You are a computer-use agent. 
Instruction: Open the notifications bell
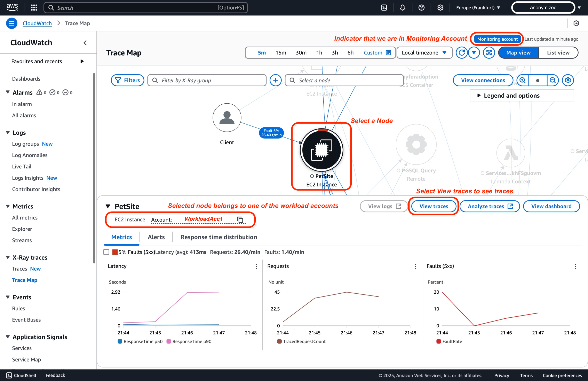403,8
